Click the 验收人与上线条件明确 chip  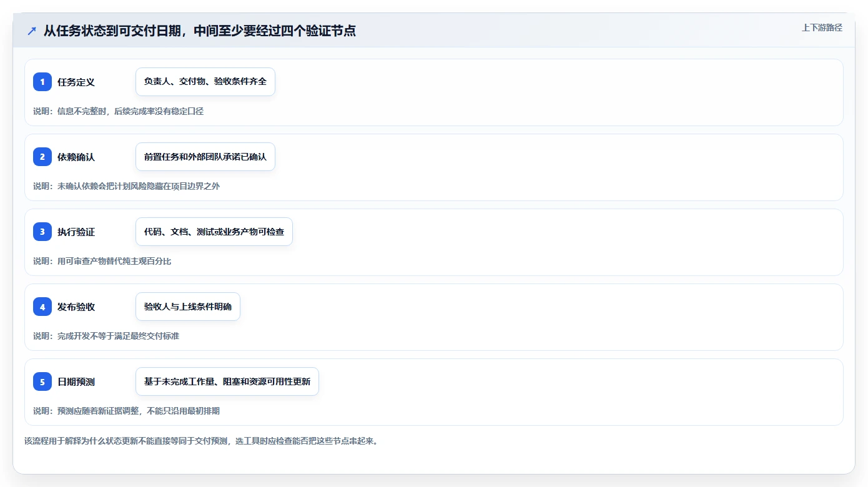(188, 307)
